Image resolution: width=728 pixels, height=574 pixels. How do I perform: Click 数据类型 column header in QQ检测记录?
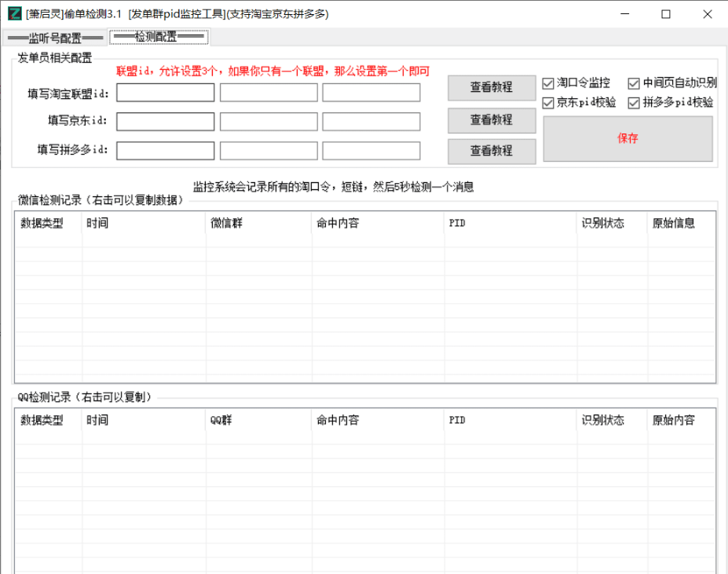coord(49,420)
